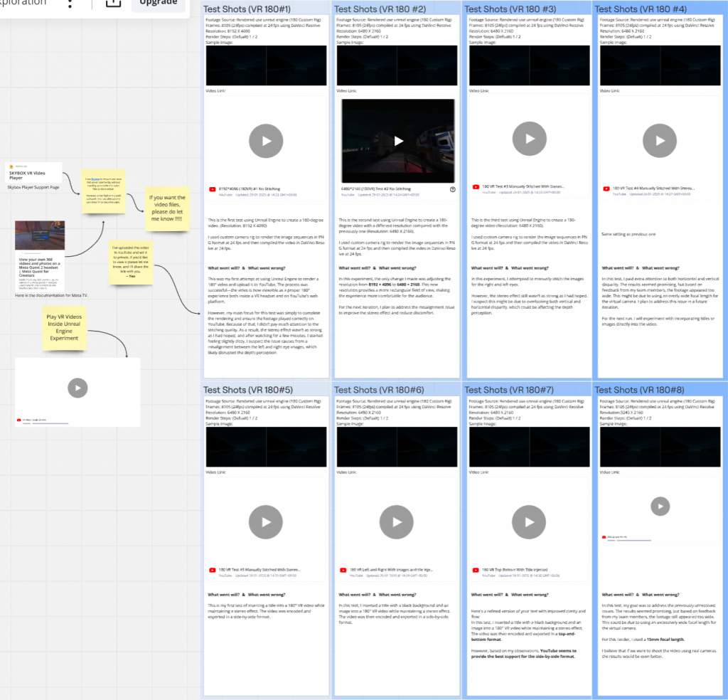Play the video below Unreal Engine Experiment note
This screenshot has width=728, height=700.
77,388
